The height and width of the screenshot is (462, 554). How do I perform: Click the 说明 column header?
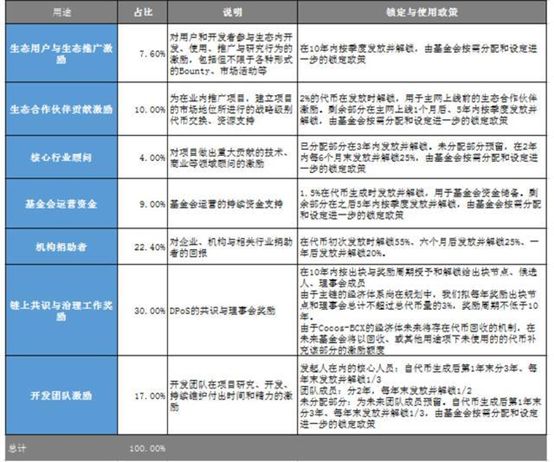point(232,12)
